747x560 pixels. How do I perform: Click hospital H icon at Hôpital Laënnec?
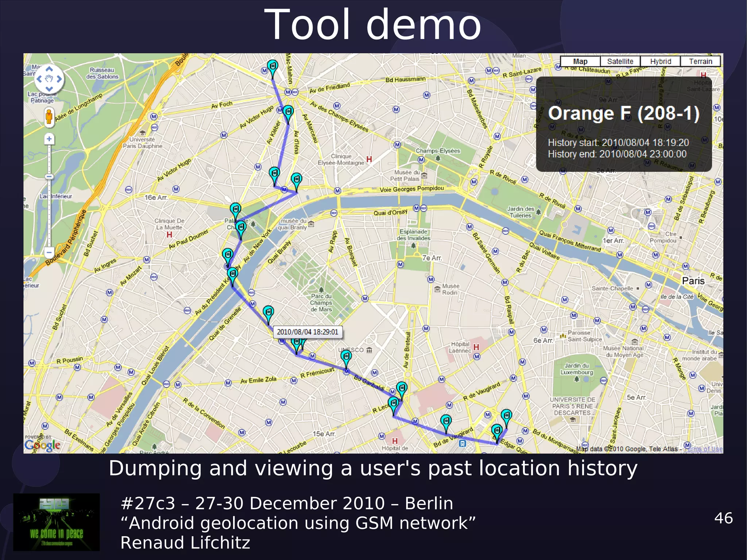point(476,347)
